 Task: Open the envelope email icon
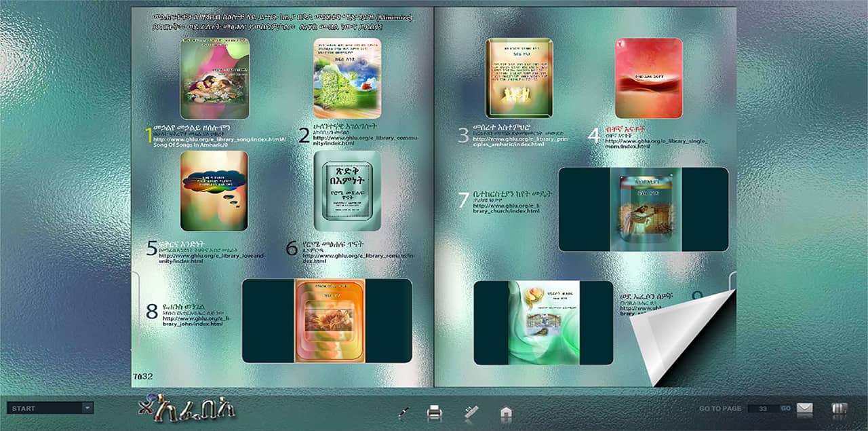click(804, 409)
